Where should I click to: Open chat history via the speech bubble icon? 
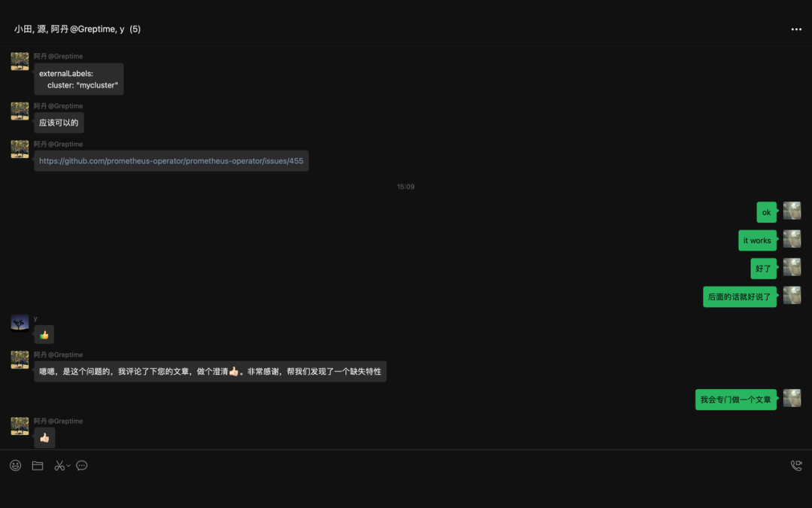pos(82,466)
